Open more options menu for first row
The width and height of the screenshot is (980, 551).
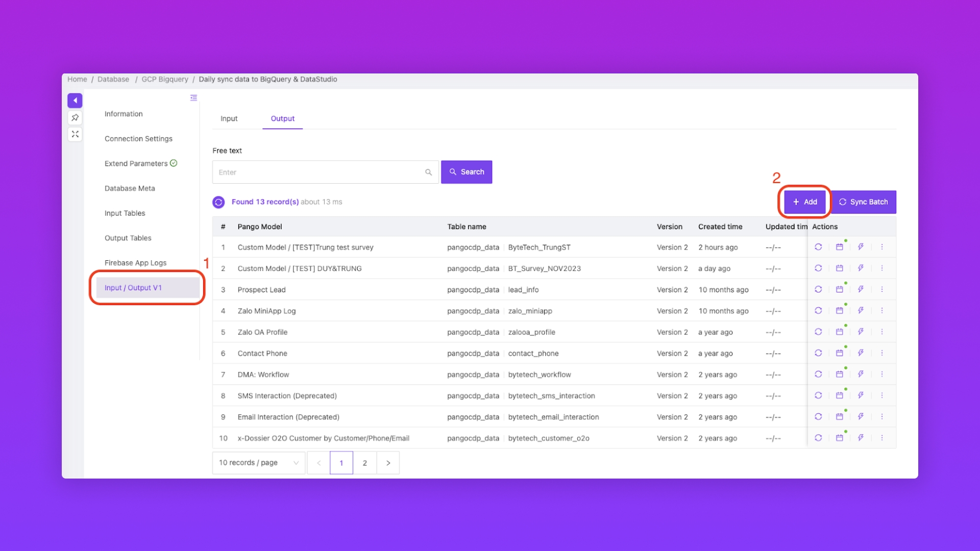[882, 247]
